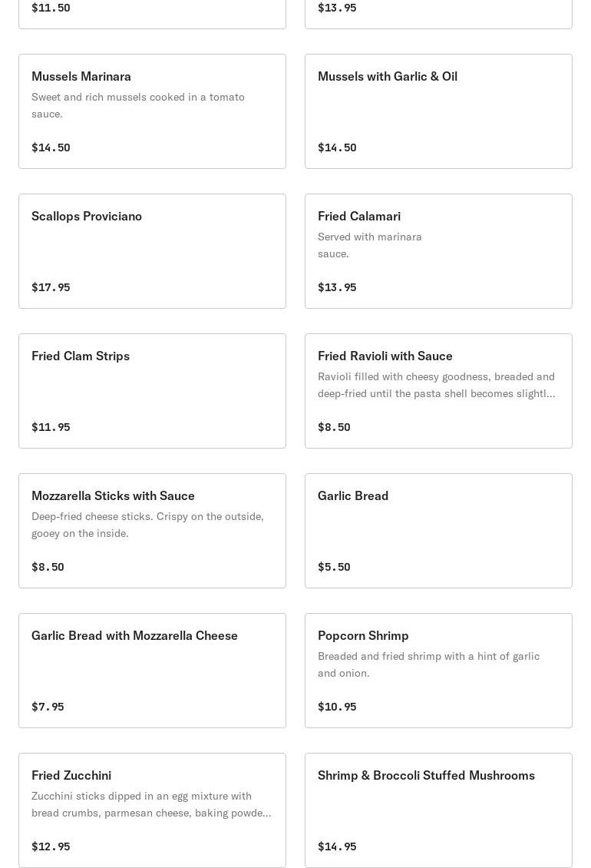Click the $5.50 Garlic Bread price
The image size is (591, 868).
334,567
